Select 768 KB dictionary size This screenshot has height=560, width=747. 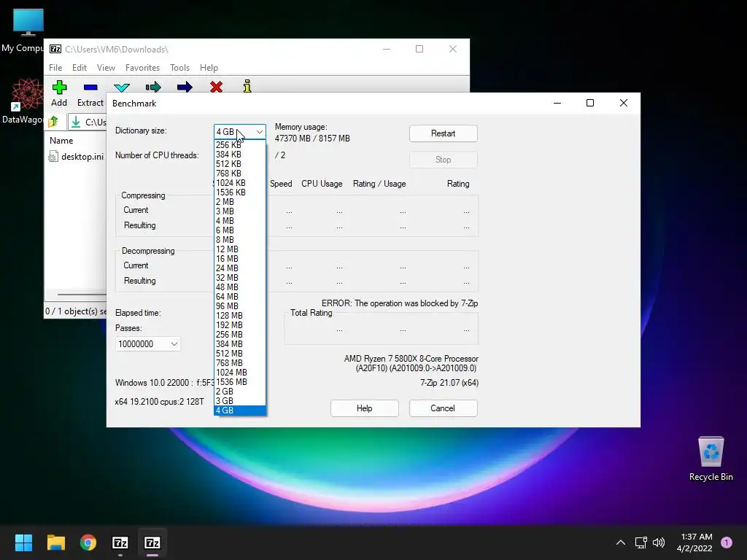tap(239, 174)
